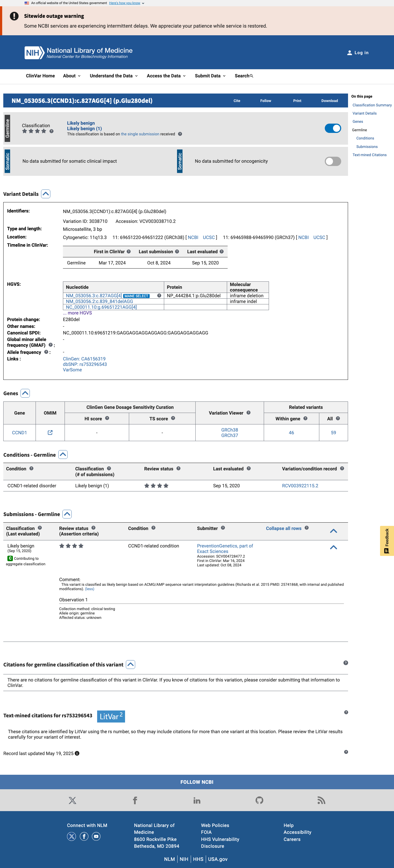
Task: Click help icon next to Variation Viewer
Action: pyautogui.click(x=248, y=412)
